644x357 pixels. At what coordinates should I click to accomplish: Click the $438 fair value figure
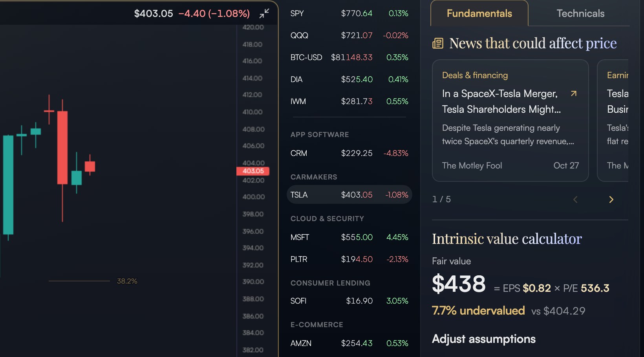(459, 284)
